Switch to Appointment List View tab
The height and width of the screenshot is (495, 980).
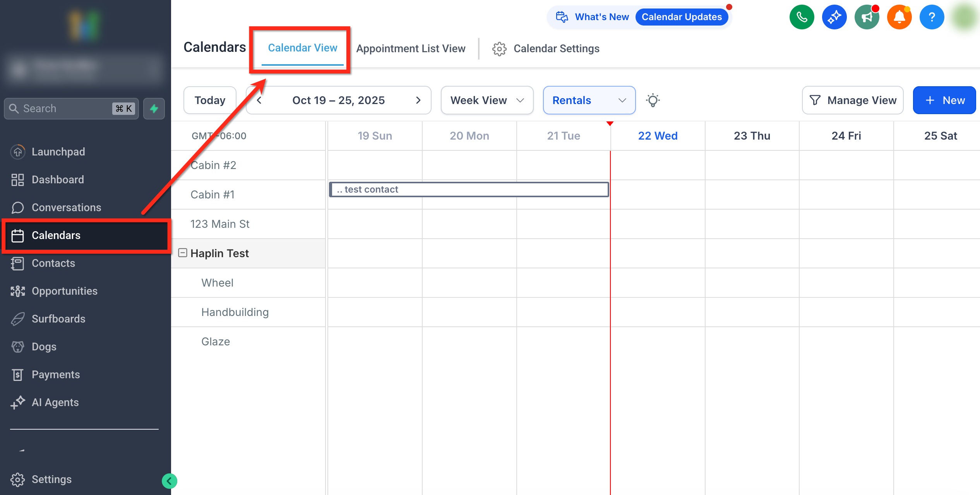pos(411,48)
